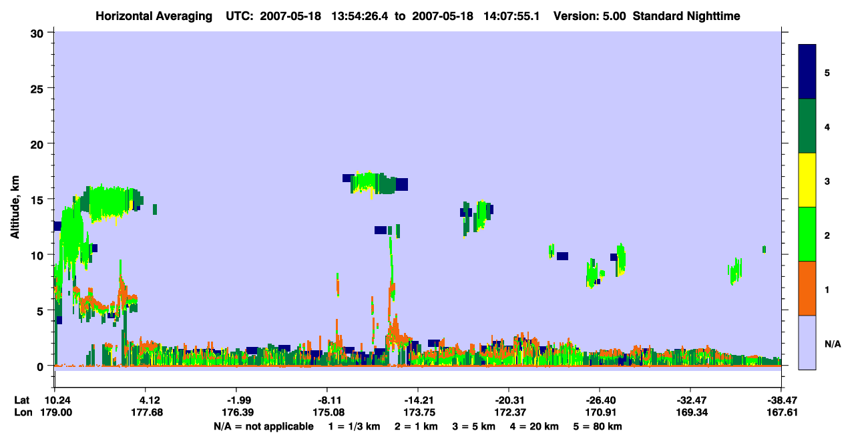Click latitude value -32.47
Image resolution: width=868 pixels, height=445 pixels.
[690, 400]
